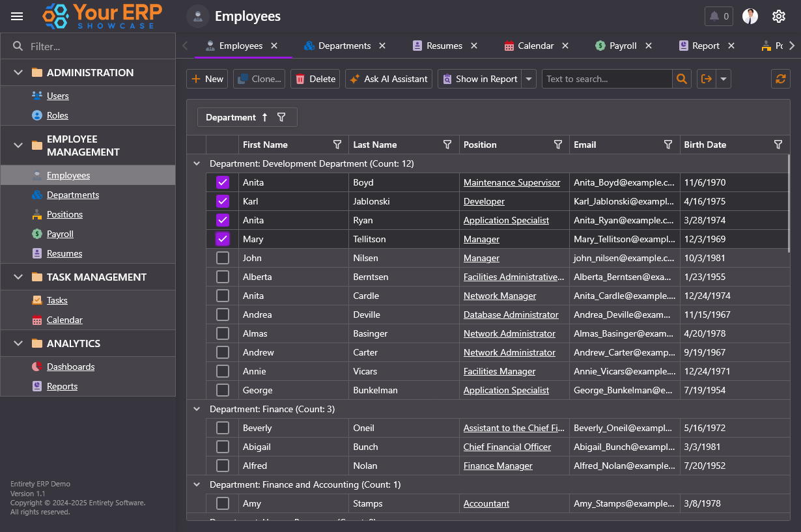Open the user profile avatar

click(750, 16)
